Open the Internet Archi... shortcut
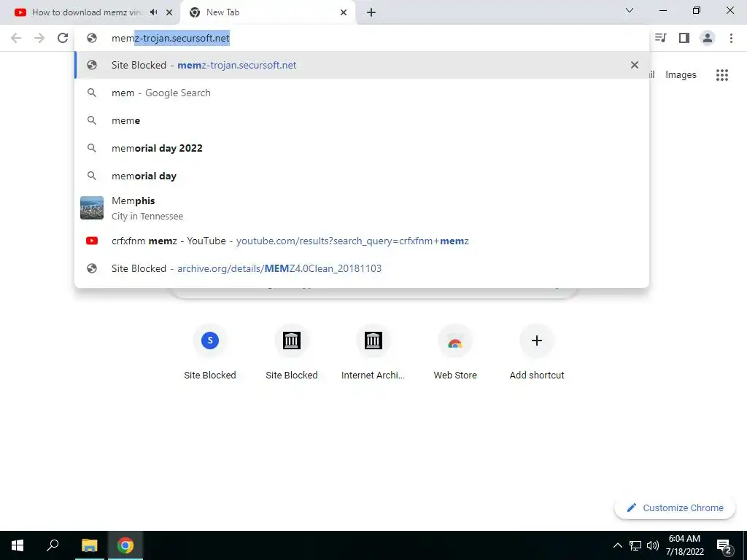The image size is (747, 560). pyautogui.click(x=373, y=352)
